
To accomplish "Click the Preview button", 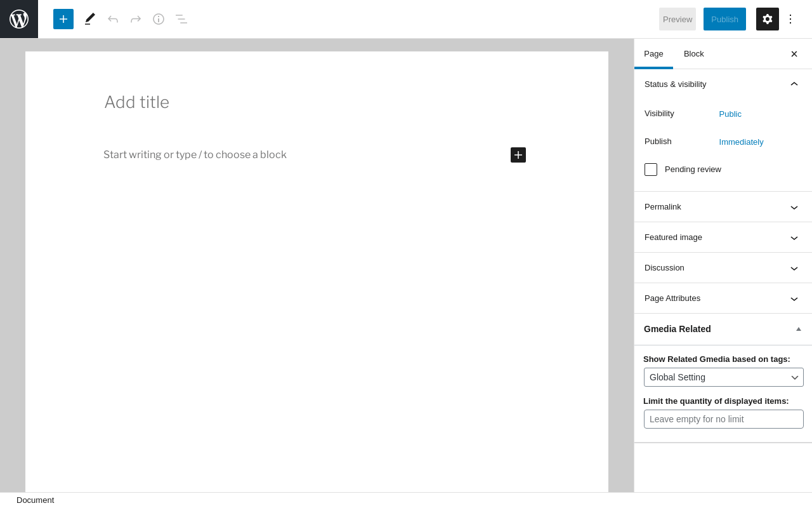I will click(678, 19).
